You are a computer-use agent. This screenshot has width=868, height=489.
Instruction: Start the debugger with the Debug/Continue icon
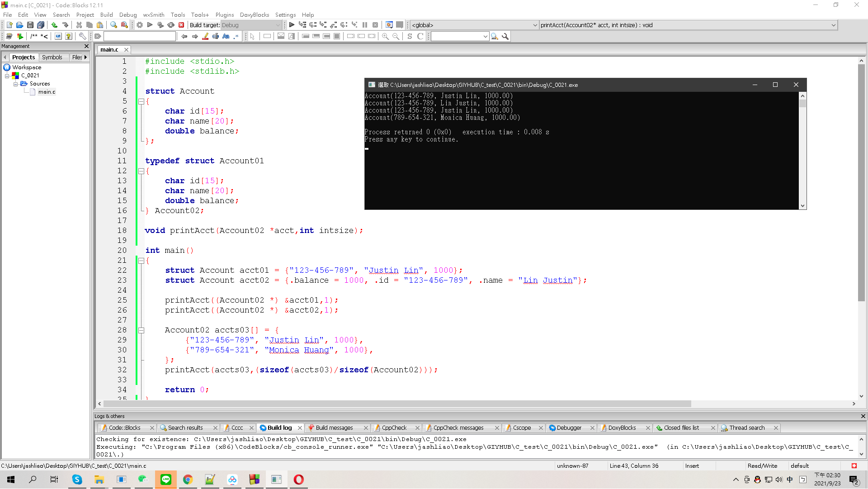point(292,25)
